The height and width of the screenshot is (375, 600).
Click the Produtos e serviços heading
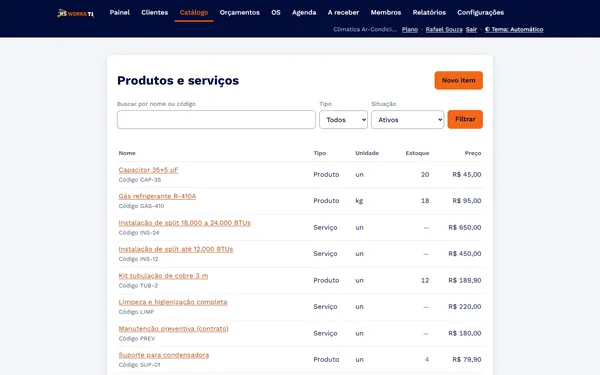178,80
